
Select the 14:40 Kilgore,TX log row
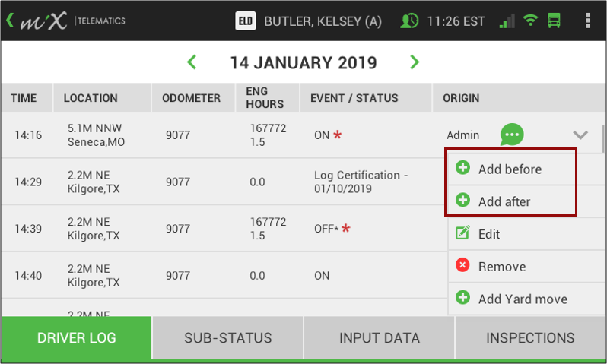224,275
